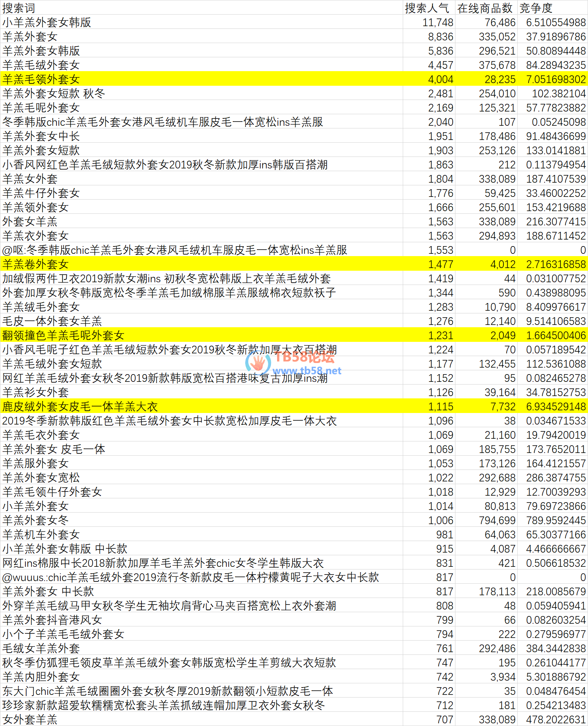Click the 羊羔机车外套女 keyword cell
The height and width of the screenshot is (726, 588).
pos(41,535)
